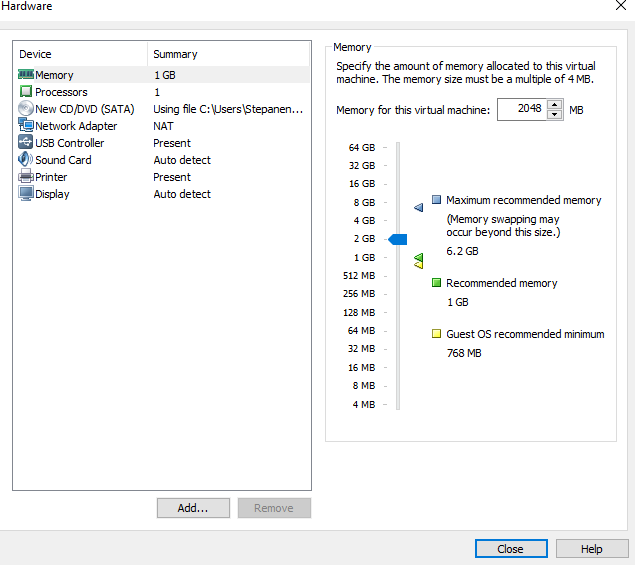Click the green recommended memory marker

pos(419,257)
